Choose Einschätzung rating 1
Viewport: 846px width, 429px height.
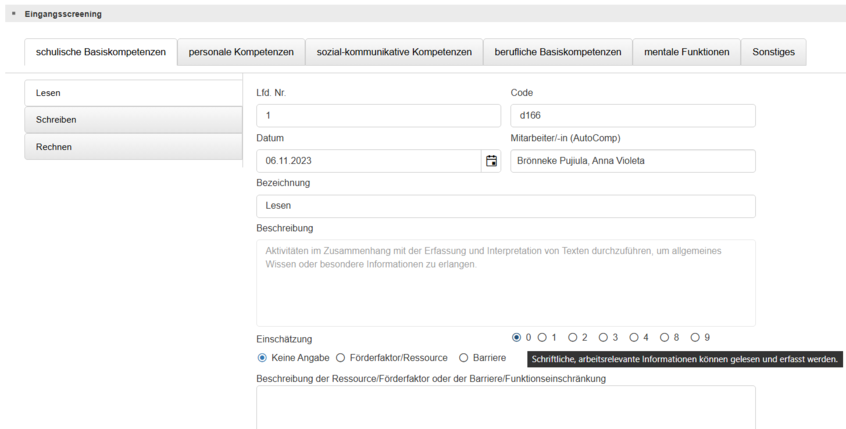[x=542, y=338]
